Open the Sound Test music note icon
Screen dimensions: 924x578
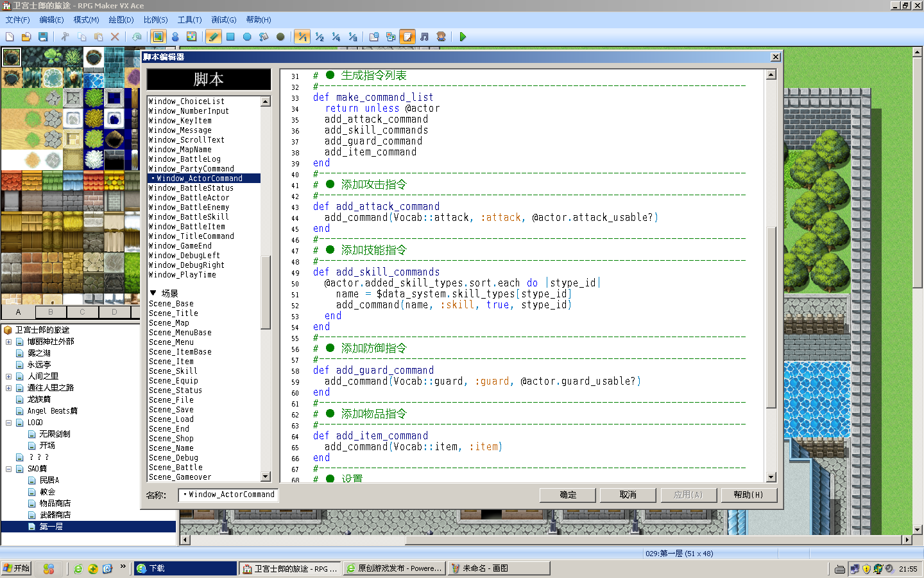click(424, 37)
